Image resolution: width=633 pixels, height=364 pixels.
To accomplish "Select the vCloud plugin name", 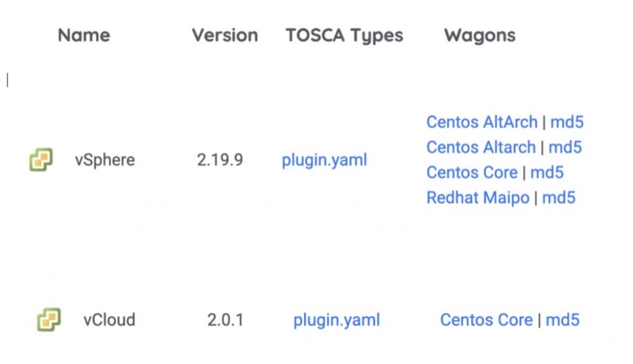I will 109,320.
